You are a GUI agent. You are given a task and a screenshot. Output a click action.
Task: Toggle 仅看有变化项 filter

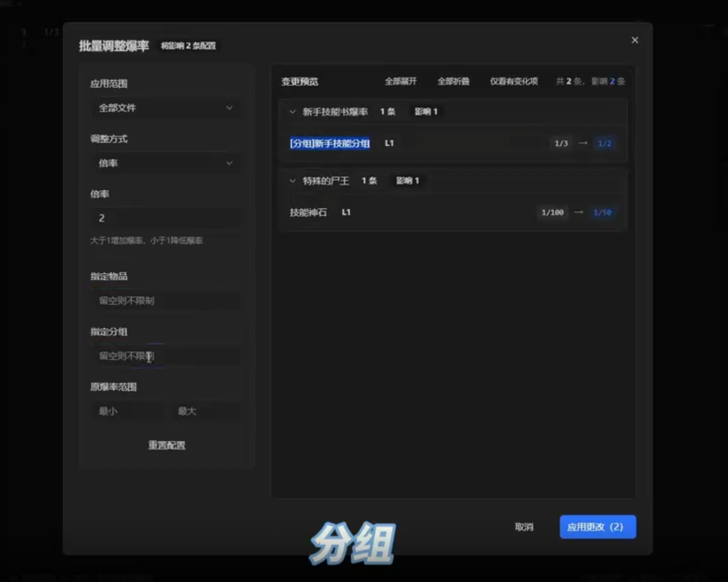click(514, 81)
